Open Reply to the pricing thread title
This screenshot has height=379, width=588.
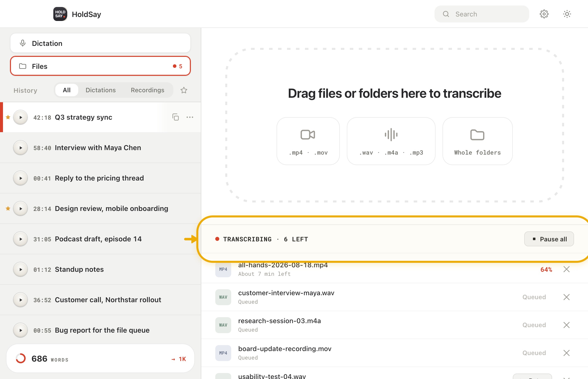pos(99,178)
